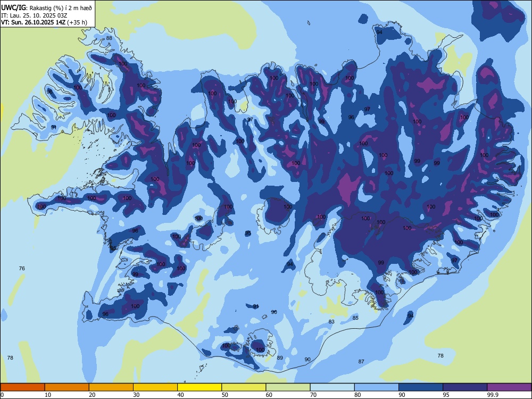The image size is (532, 399).
Task: Click the '76' humidity value over the ocean
Action: [22, 268]
